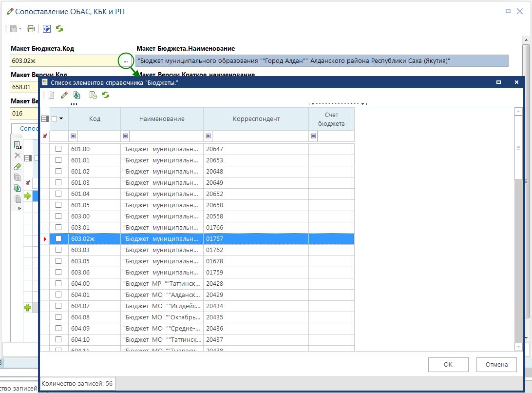Image resolution: width=532 pixels, height=393 pixels.
Task: Click the green refresh icon in main toolbar
Action: (x=59, y=29)
